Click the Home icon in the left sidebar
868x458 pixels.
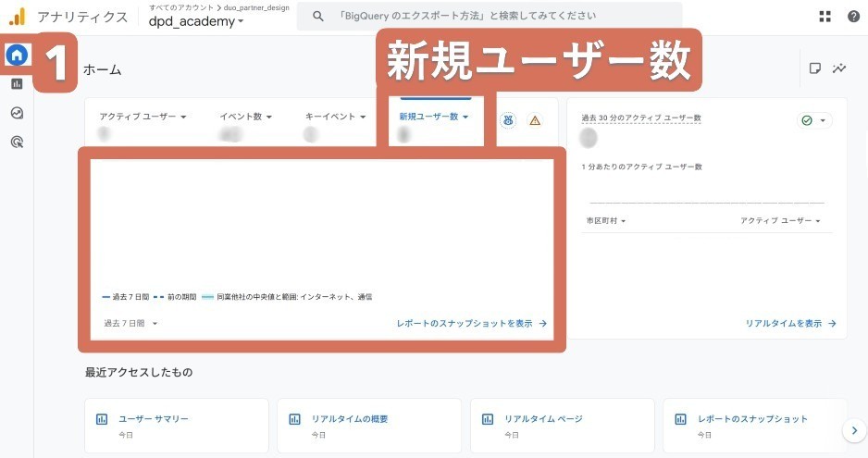click(x=17, y=56)
